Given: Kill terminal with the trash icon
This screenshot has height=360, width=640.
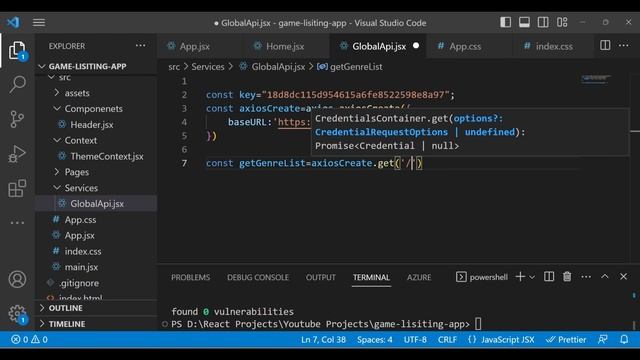Looking at the screenshot, I should click(567, 277).
